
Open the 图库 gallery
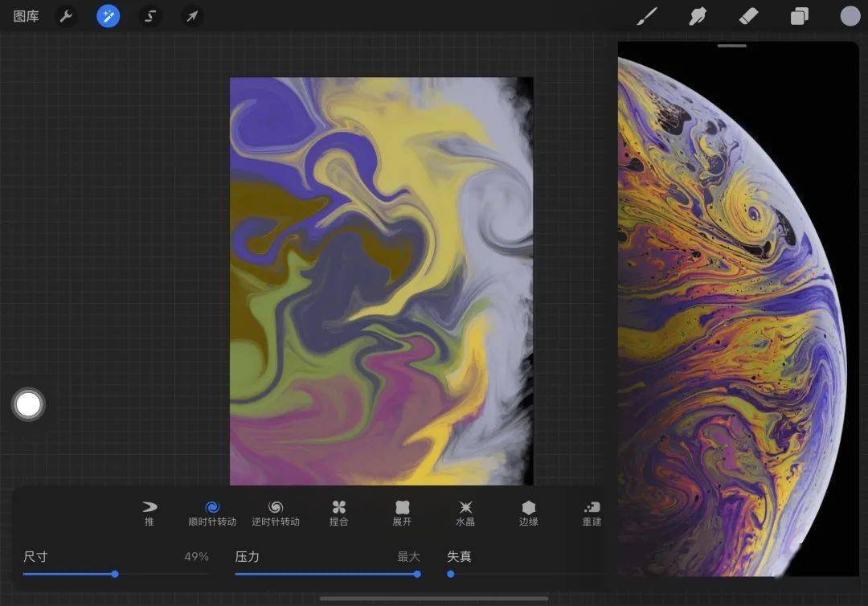coord(26,17)
